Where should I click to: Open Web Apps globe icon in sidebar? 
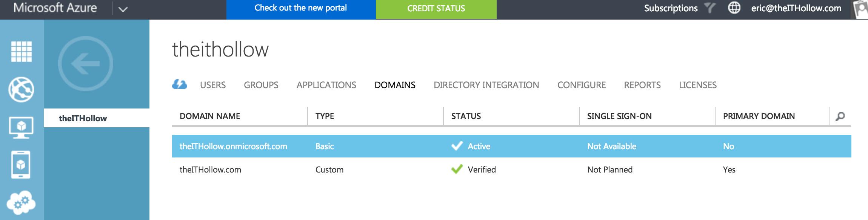pyautogui.click(x=22, y=90)
